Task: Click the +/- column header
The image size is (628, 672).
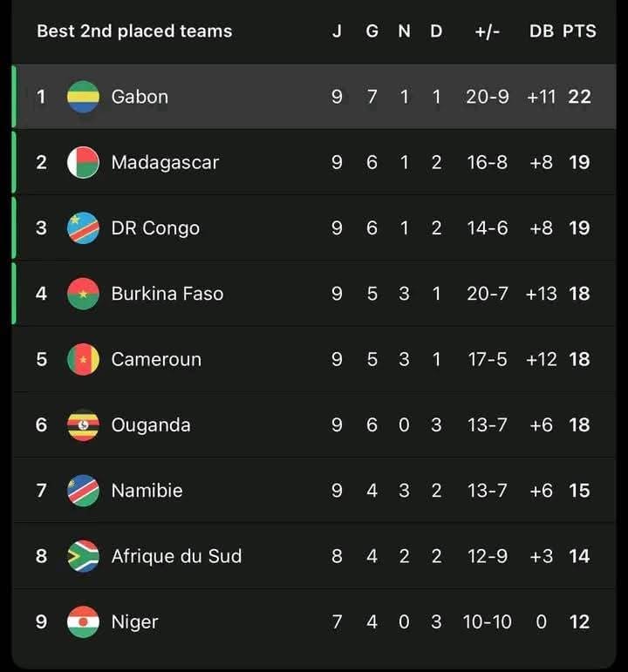Action: (x=487, y=31)
